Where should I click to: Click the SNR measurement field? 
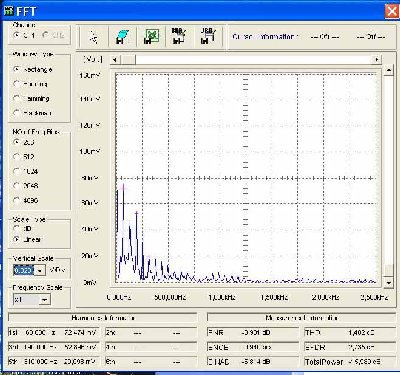click(252, 332)
